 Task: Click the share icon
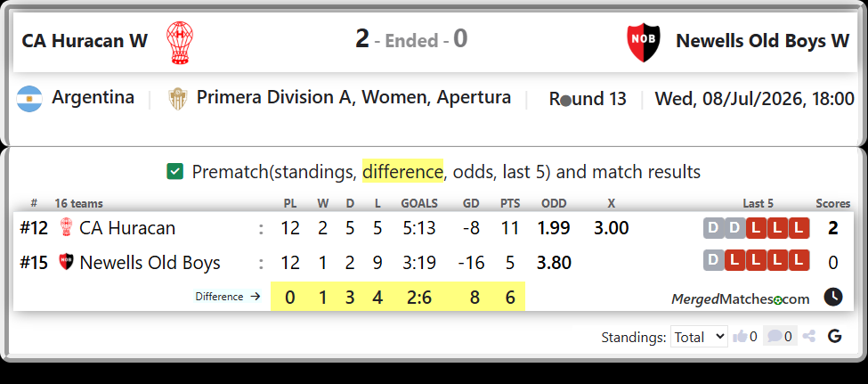pos(808,337)
